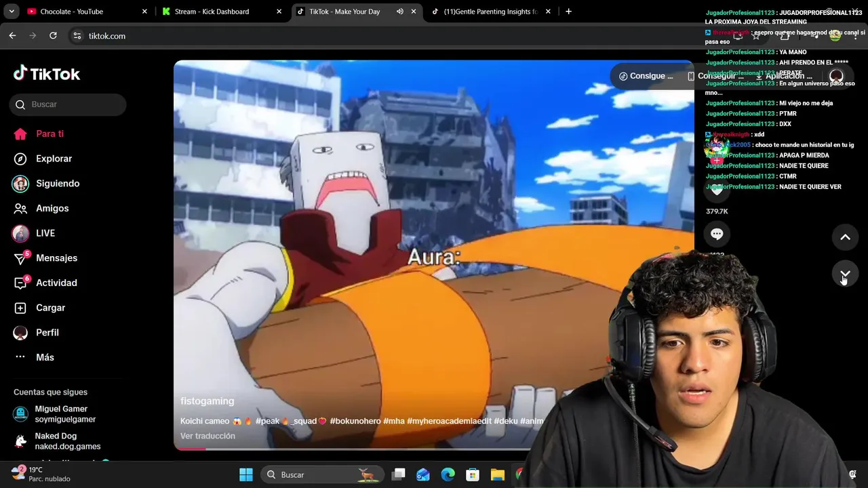Go to next video with down arrow
868x488 pixels.
(845, 273)
